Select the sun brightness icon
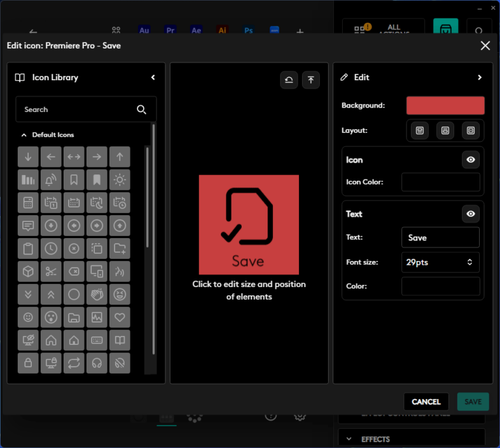This screenshot has width=500, height=448. (120, 179)
